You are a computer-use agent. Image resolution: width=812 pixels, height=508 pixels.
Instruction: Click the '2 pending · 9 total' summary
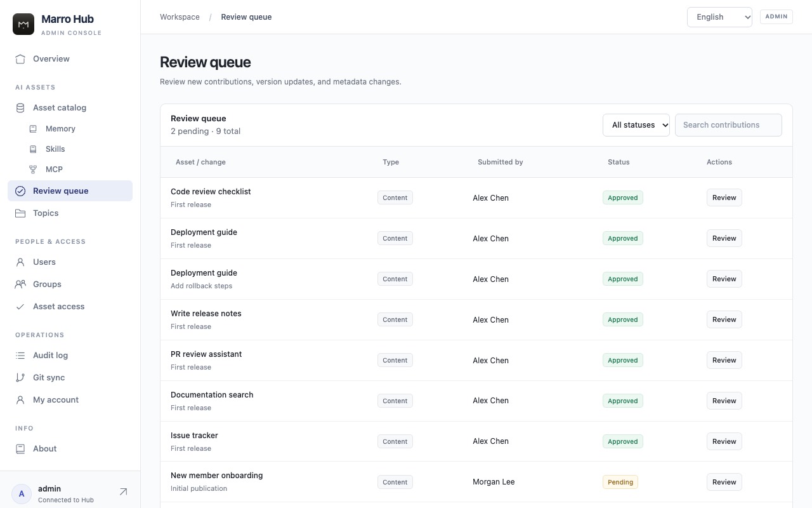pos(206,131)
